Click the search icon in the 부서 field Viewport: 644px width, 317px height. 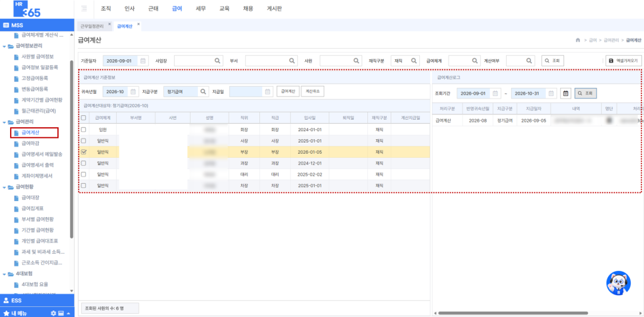[291, 61]
